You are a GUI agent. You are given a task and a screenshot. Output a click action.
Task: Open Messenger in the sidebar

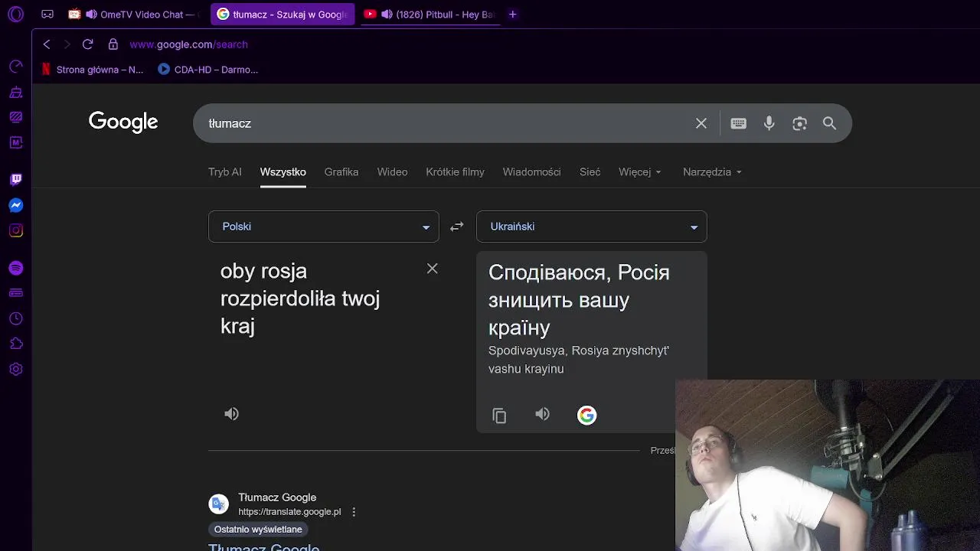point(15,205)
